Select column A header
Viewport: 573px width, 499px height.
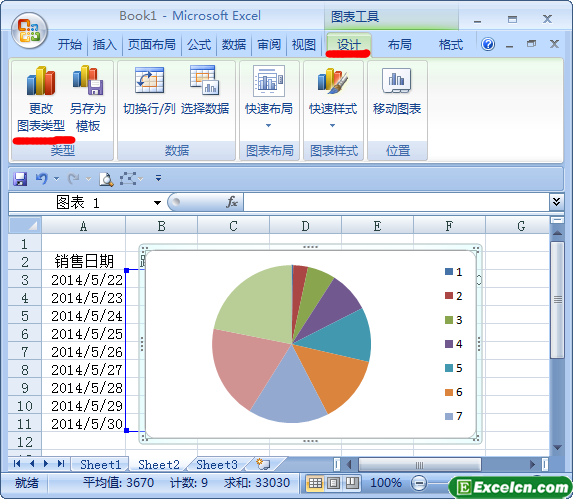[83, 226]
